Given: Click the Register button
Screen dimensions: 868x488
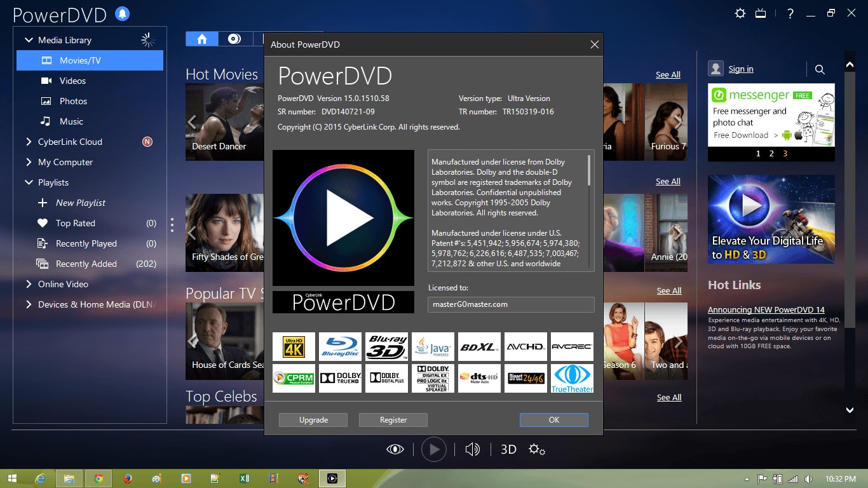Looking at the screenshot, I should [393, 420].
